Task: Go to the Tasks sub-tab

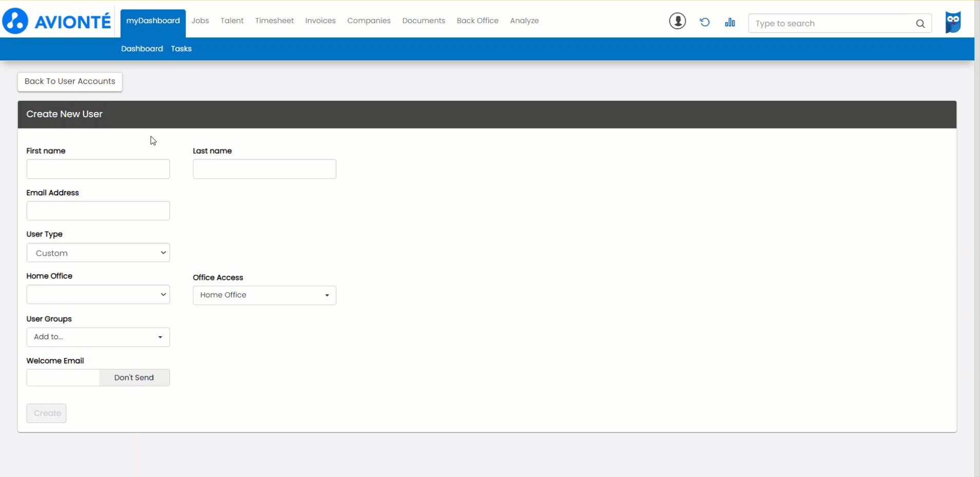Action: coord(181,49)
